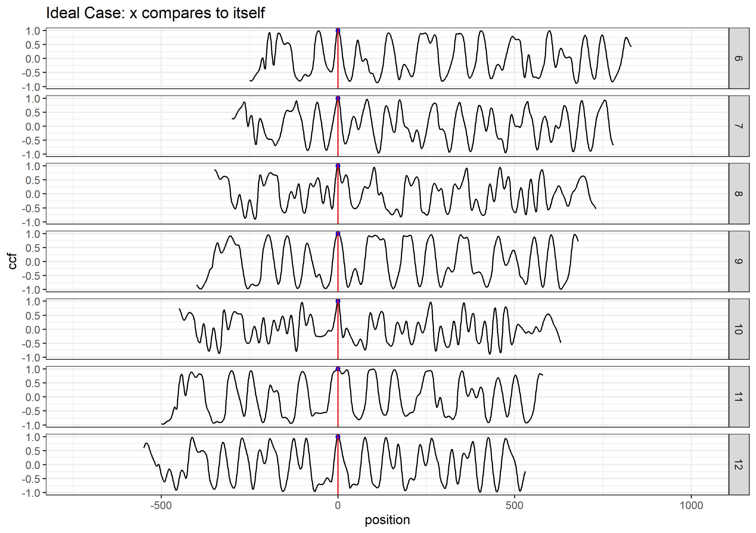Viewport: 756px width, 533px height.
Task: Click the blue peak point in panel 12
Action: [338, 437]
